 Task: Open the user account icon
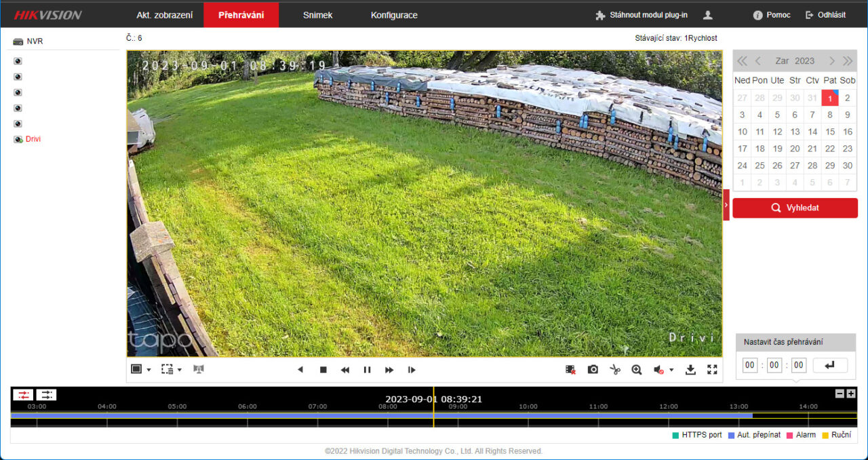[708, 15]
